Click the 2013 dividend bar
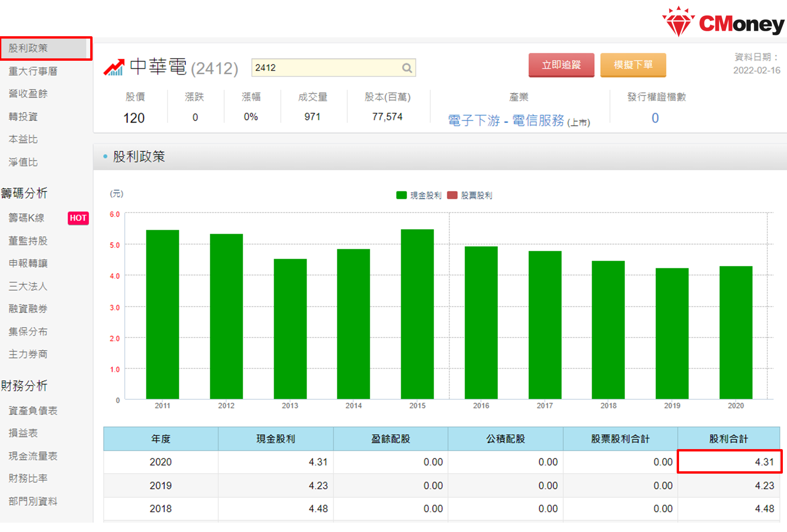 (x=290, y=329)
